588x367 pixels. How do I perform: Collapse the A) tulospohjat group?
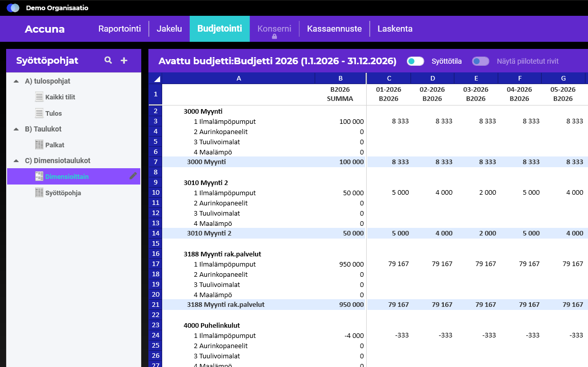point(16,81)
